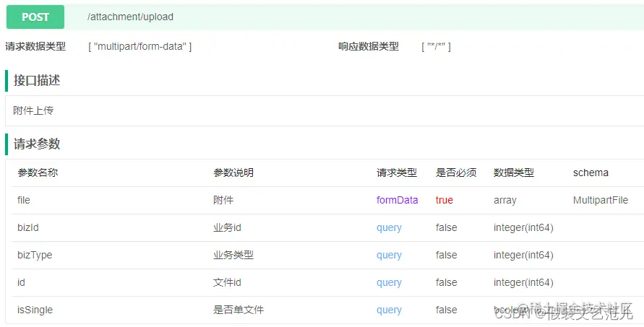The width and height of the screenshot is (644, 327).
Task: Select the 附件上传 description text
Action: (33, 110)
